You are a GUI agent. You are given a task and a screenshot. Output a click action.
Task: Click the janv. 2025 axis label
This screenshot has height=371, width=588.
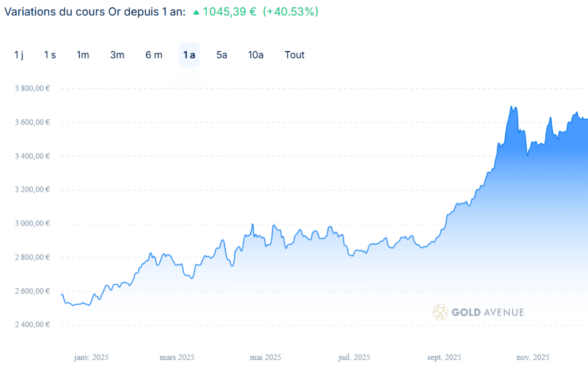coord(91,357)
